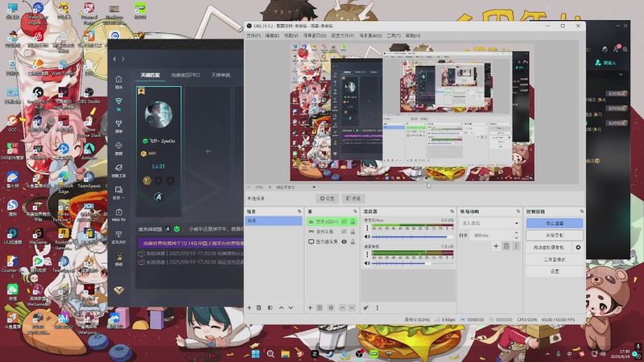The width and height of the screenshot is (644, 362).
Task: Adjust 桌面音频 volume slider
Action: 413,263
